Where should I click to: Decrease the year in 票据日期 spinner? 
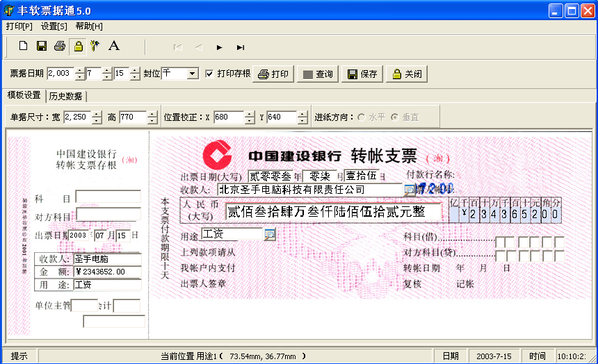point(80,76)
